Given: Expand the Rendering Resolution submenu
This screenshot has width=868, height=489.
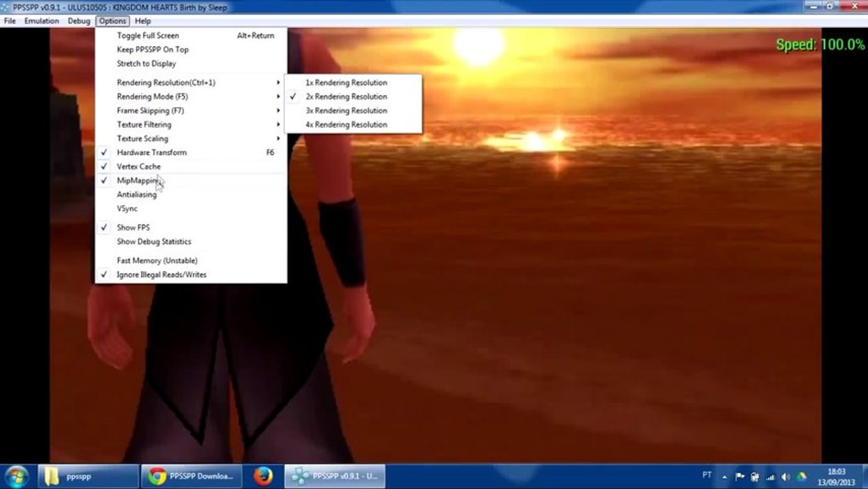Looking at the screenshot, I should click(191, 83).
